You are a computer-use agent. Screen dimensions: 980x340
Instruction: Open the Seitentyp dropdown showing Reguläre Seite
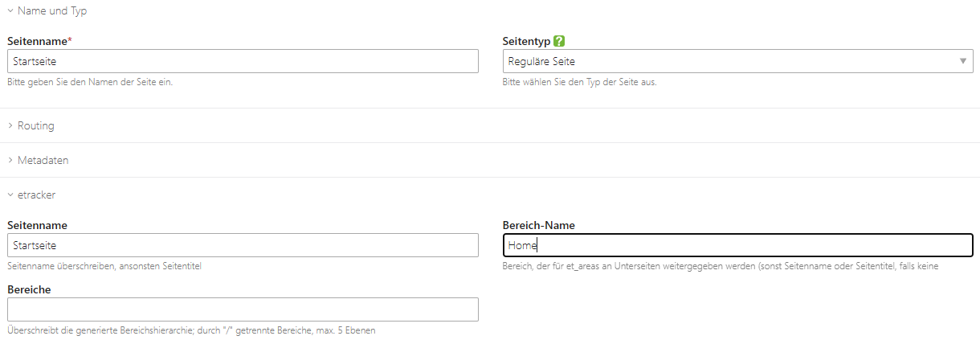(x=737, y=61)
